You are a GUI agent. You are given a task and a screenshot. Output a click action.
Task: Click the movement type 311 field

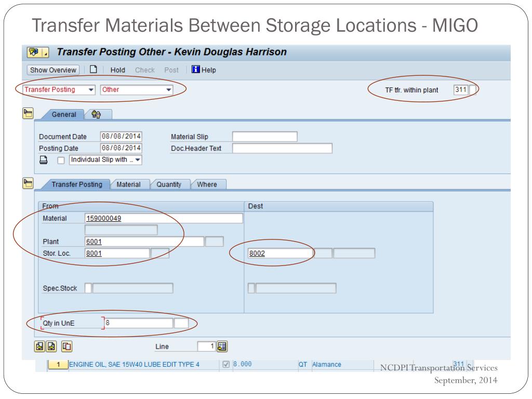[x=461, y=89]
